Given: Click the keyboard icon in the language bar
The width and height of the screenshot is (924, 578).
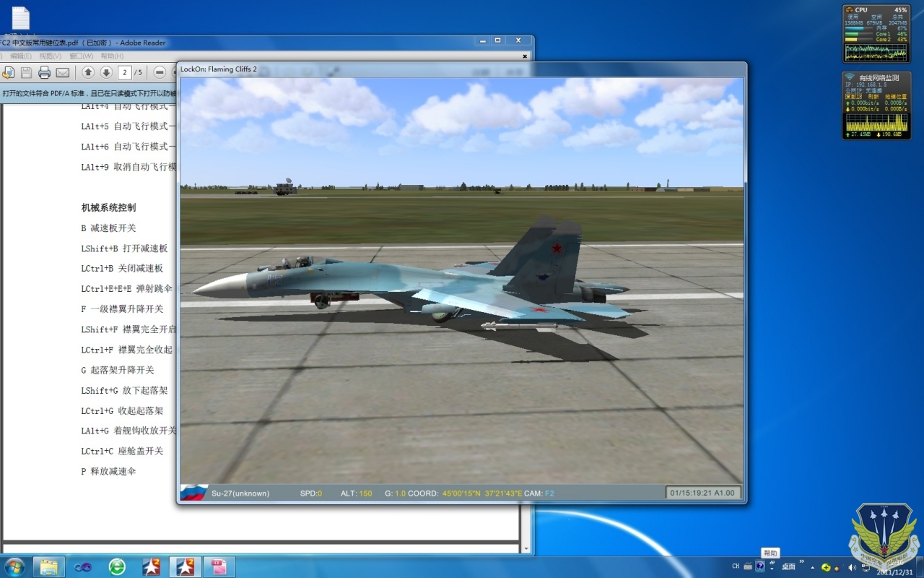Looking at the screenshot, I should point(748,566).
